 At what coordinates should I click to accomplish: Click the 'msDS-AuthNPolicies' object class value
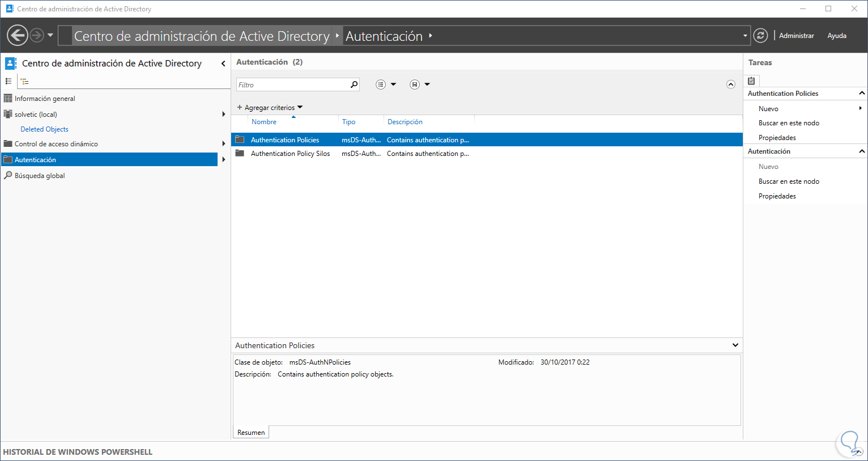click(320, 362)
